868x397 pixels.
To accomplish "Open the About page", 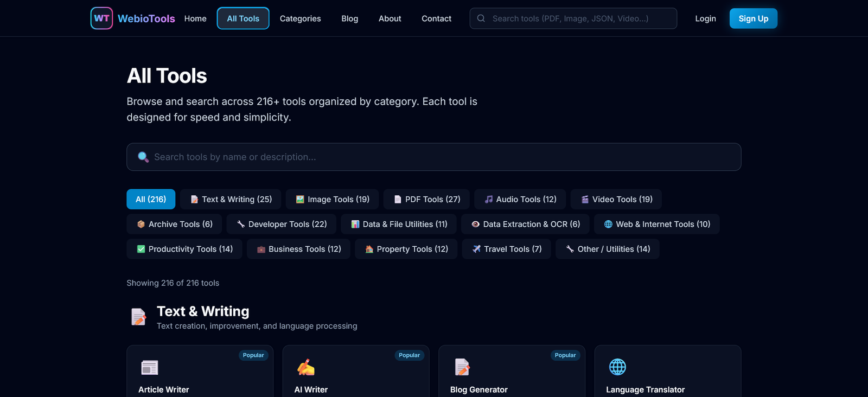I will click(390, 18).
